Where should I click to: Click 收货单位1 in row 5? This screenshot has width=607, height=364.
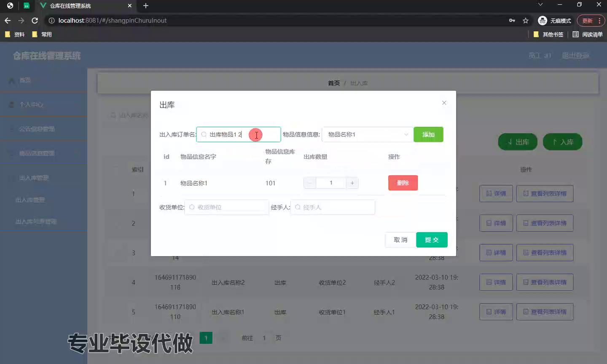[332, 312]
